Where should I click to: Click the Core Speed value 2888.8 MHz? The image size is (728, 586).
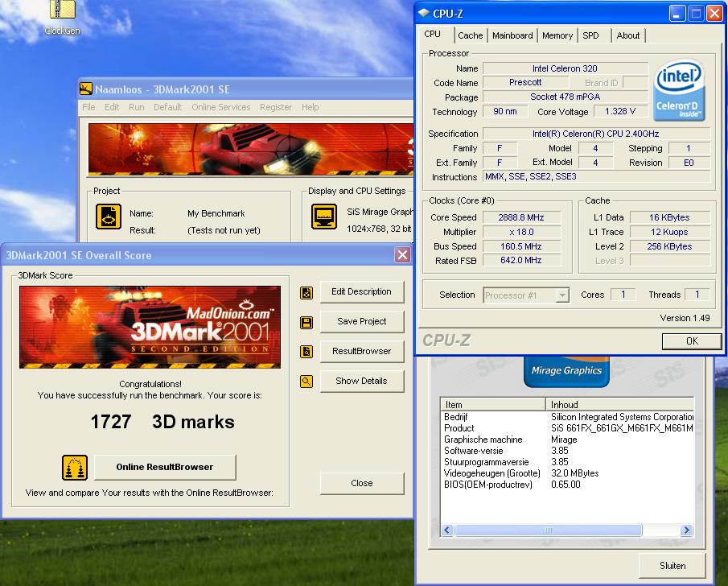pyautogui.click(x=521, y=217)
